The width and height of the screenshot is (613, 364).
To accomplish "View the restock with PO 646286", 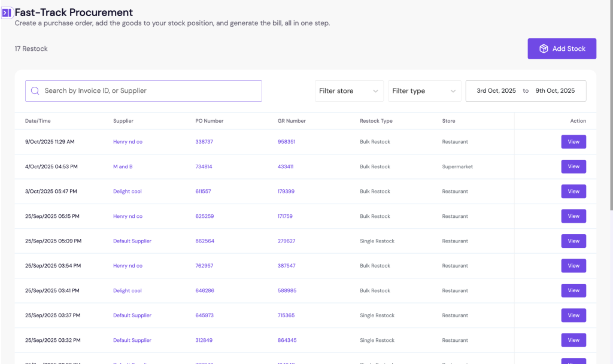I will coord(573,290).
